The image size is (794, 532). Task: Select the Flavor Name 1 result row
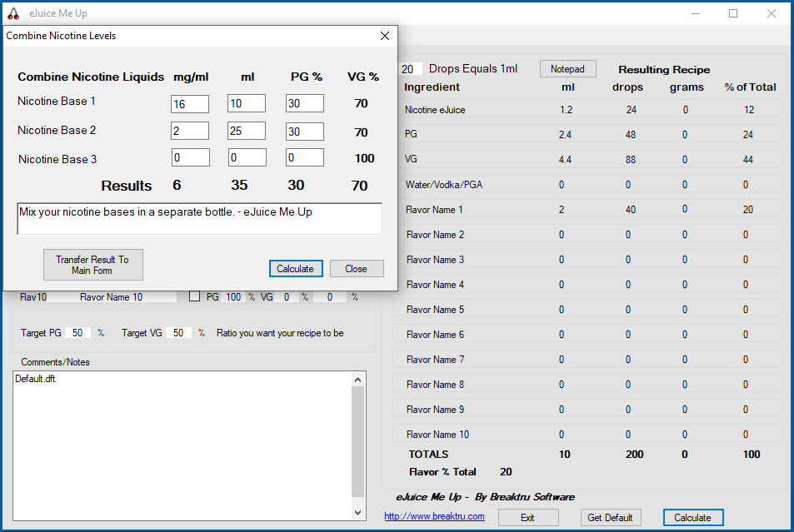(588, 210)
